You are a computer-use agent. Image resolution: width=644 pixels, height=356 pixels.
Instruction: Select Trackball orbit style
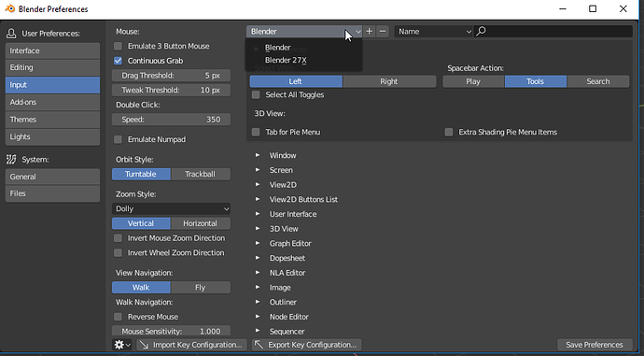(201, 174)
